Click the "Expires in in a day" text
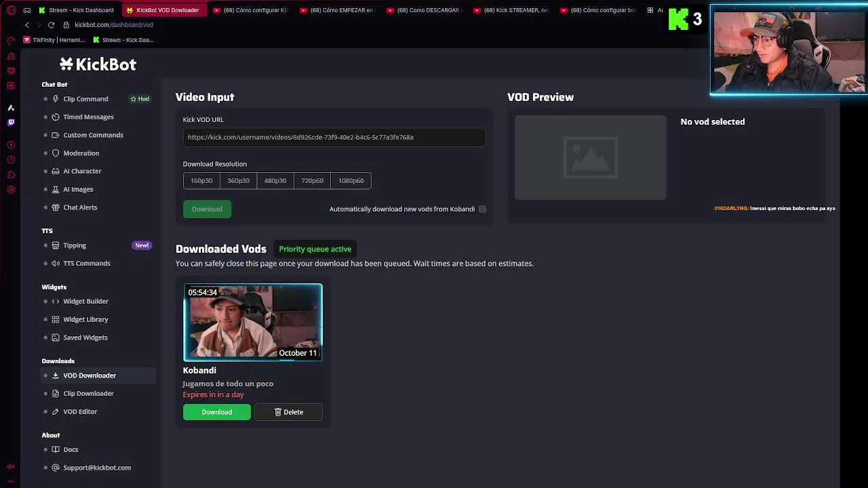Viewport: 868px width, 488px height. [x=213, y=394]
